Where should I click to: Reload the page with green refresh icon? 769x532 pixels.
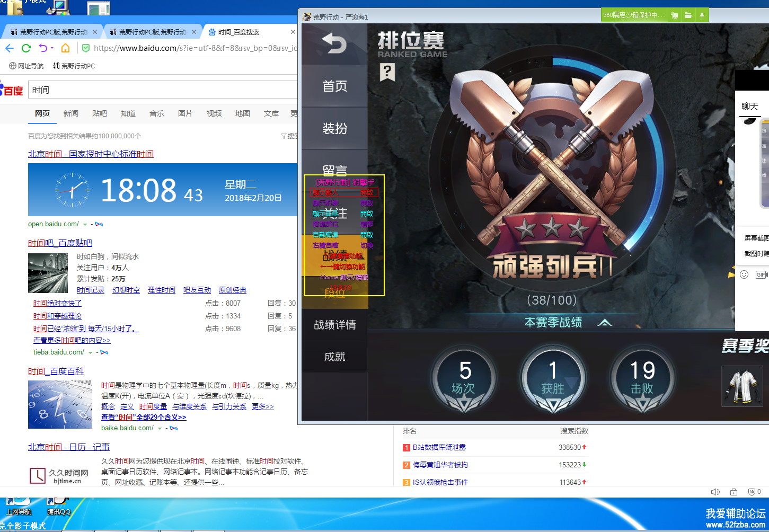pyautogui.click(x=26, y=48)
